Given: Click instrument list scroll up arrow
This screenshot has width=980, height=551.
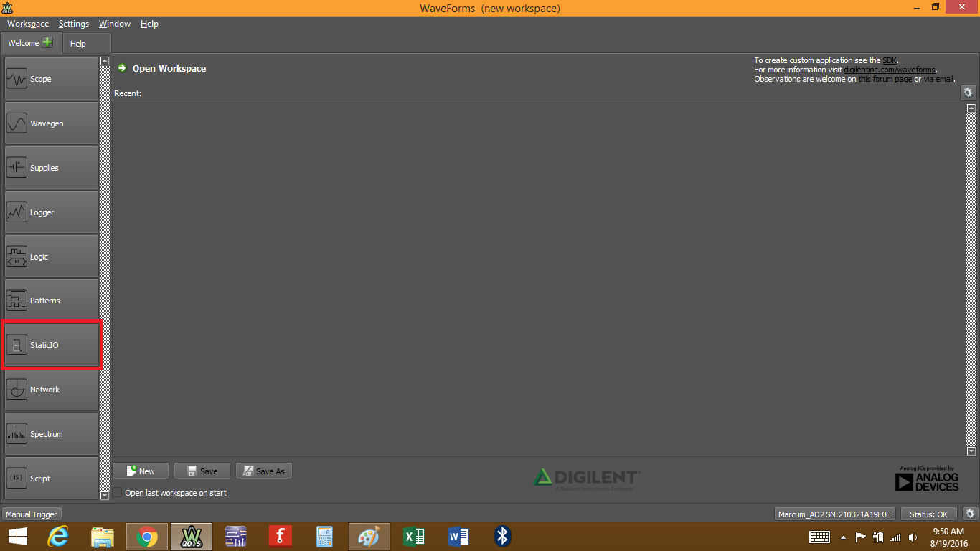Looking at the screenshot, I should [105, 61].
